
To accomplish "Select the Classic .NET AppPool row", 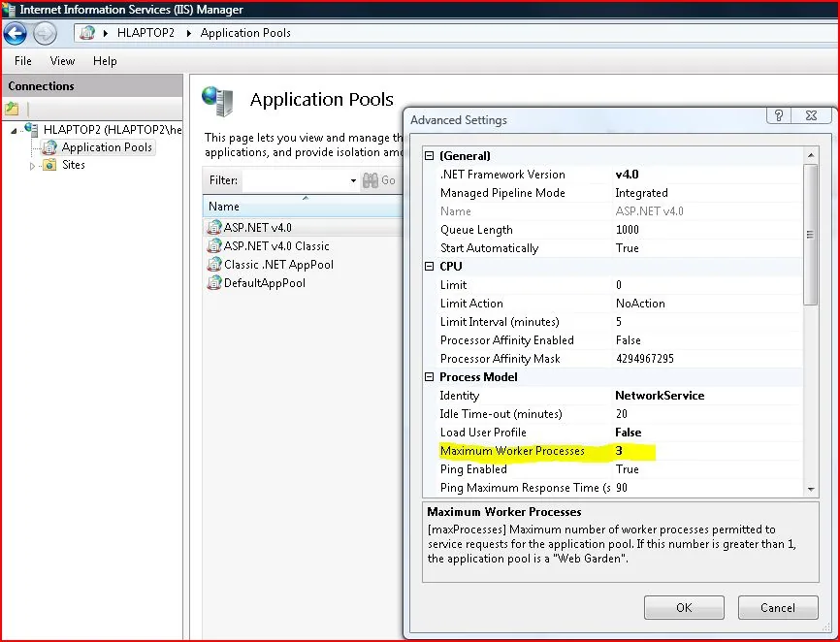I will [303, 265].
